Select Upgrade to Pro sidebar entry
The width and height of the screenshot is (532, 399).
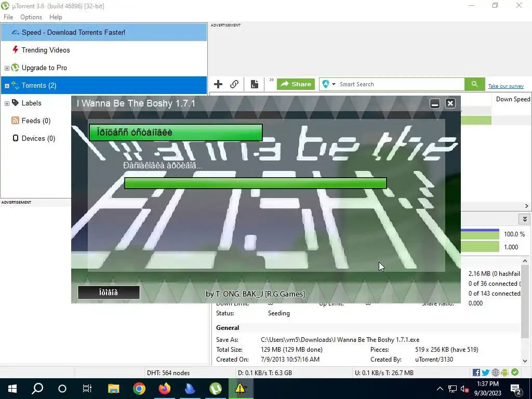[x=44, y=68]
